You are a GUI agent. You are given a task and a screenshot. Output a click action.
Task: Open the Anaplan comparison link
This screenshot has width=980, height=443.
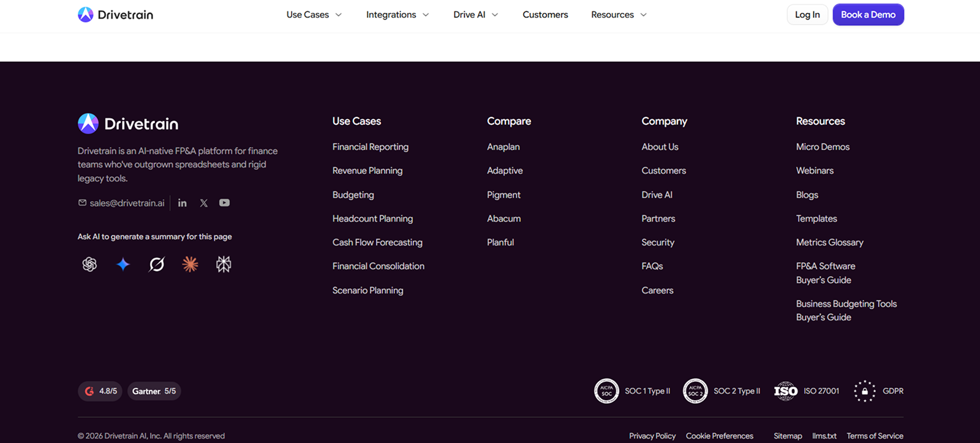(x=503, y=147)
